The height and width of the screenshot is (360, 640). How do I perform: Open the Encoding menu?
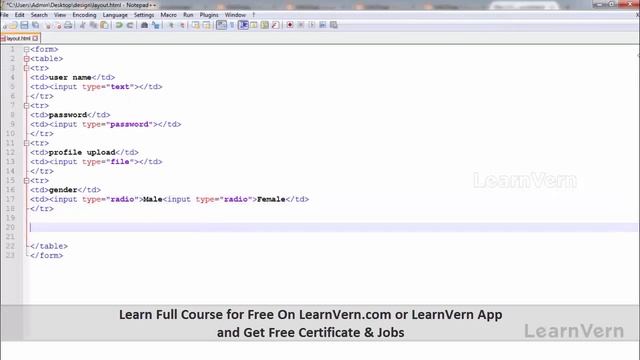click(x=84, y=15)
